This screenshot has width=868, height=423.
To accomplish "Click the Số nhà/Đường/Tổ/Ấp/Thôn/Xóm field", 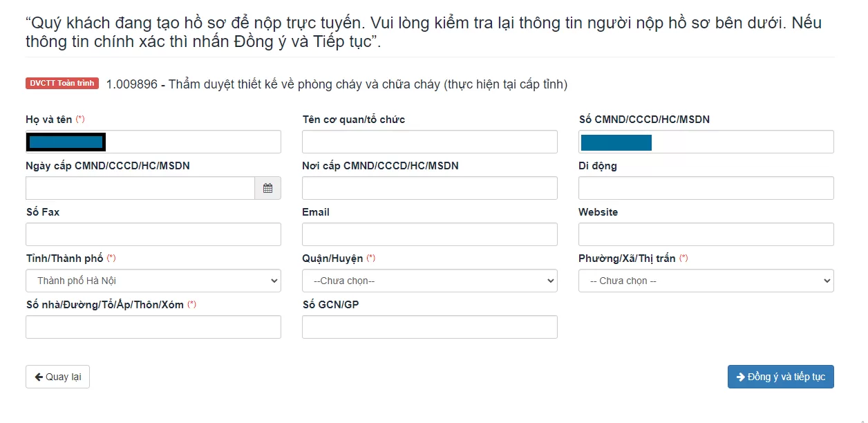I will tap(153, 327).
